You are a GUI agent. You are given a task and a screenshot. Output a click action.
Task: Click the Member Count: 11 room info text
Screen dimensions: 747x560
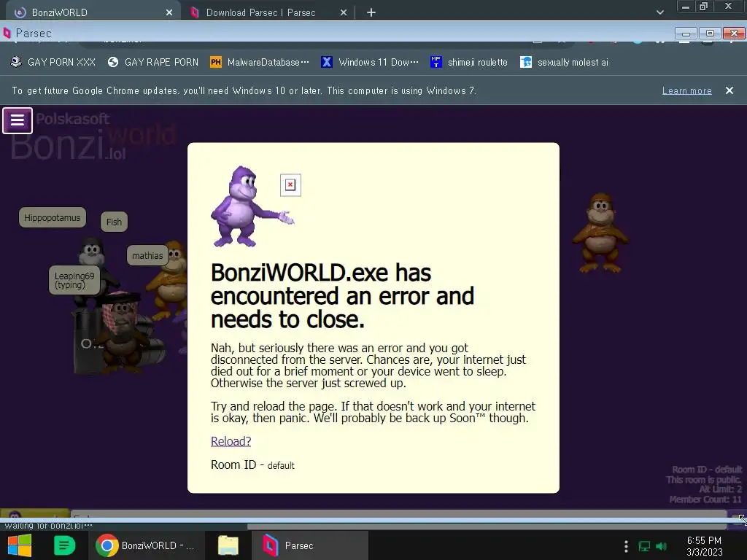(x=705, y=499)
